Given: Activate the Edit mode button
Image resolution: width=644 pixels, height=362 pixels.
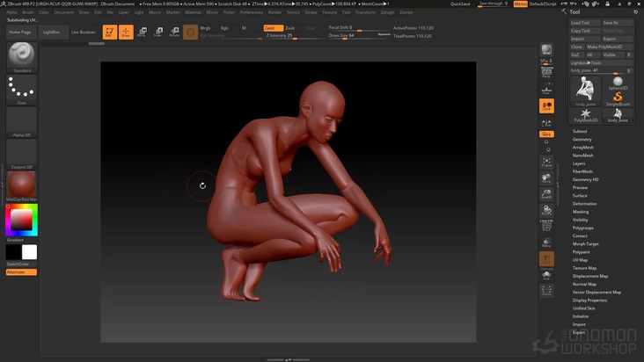Looking at the screenshot, I should click(x=110, y=33).
